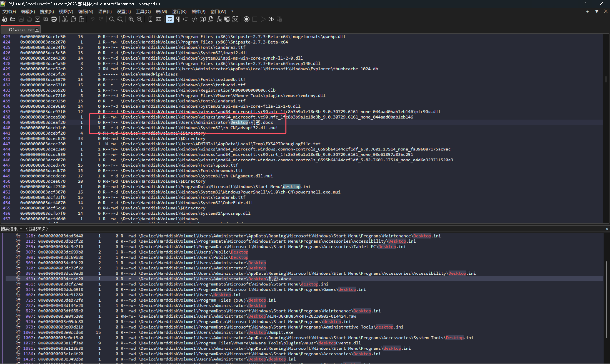Click the editor vertical scrollbar thumb
Screen dimensions: 610x364
[x=606, y=79]
